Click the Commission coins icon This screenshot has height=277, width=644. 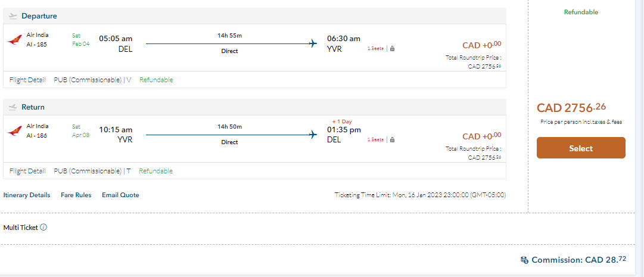pyautogui.click(x=524, y=260)
